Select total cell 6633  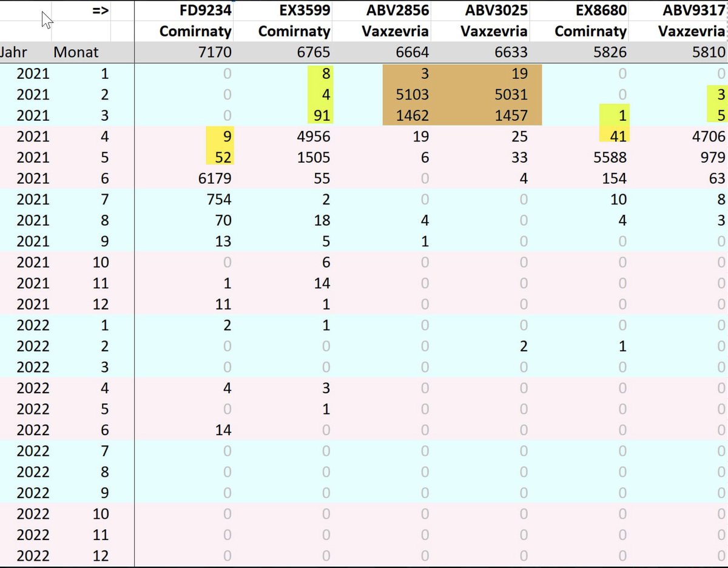(x=511, y=53)
